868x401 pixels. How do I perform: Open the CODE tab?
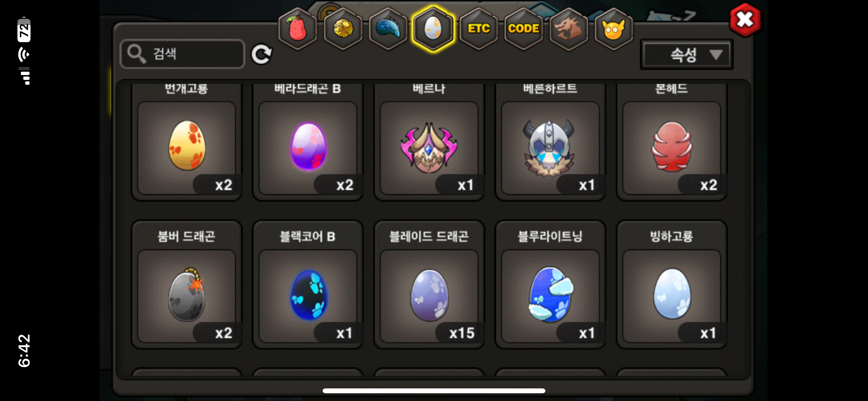point(524,29)
